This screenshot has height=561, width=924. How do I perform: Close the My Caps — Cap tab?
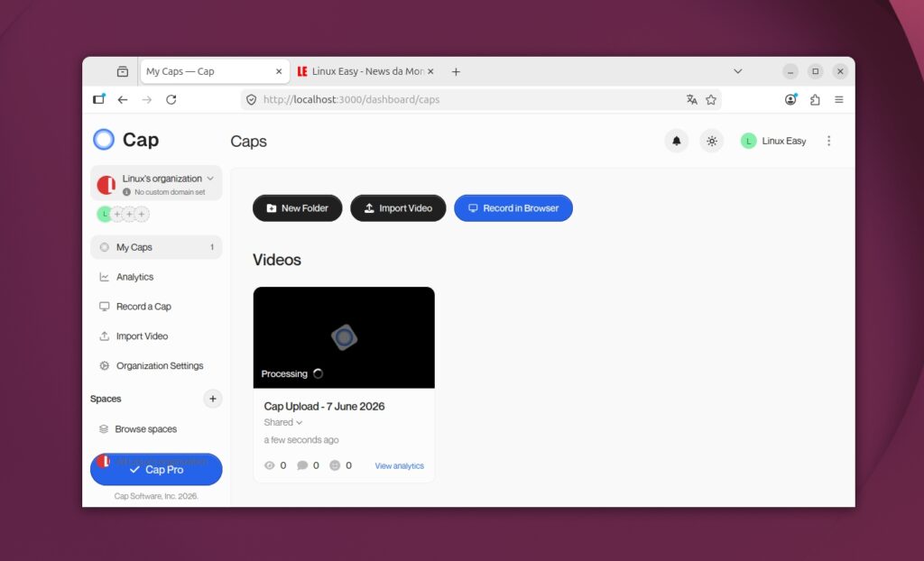coord(279,71)
